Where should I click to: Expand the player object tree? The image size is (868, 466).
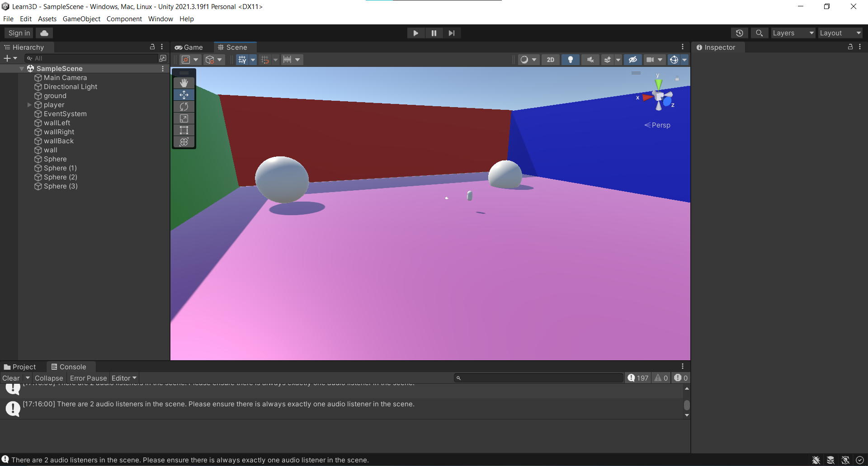29,105
